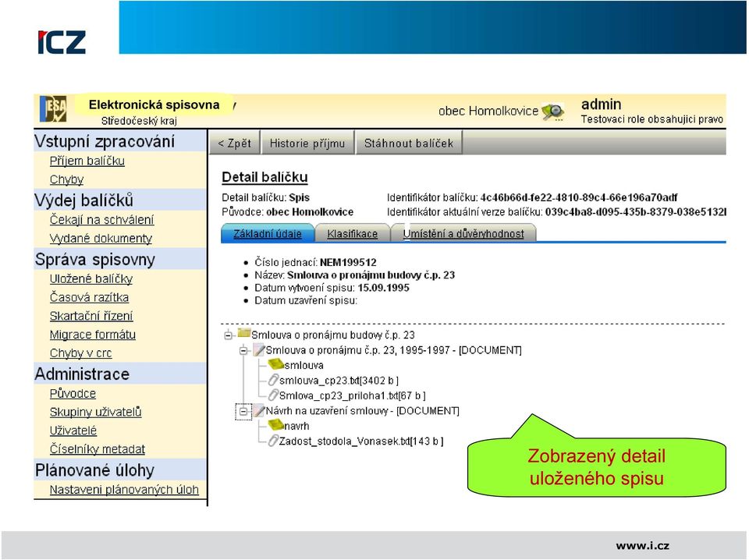Open the Příjem balíčku link

87,161
